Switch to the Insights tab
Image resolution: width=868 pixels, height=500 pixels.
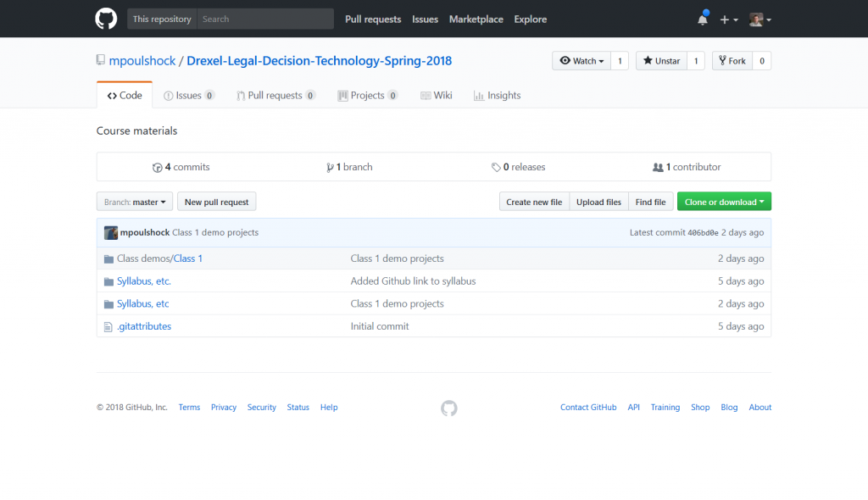click(x=497, y=95)
